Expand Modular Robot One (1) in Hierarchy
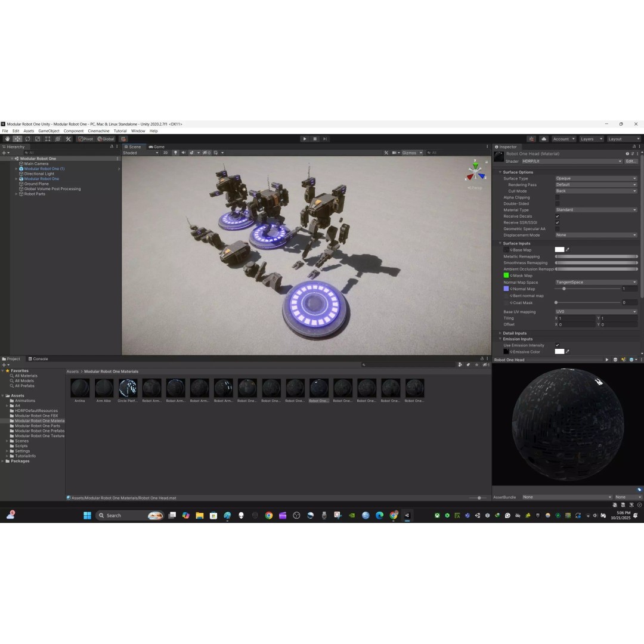This screenshot has height=644, width=644. [x=17, y=169]
